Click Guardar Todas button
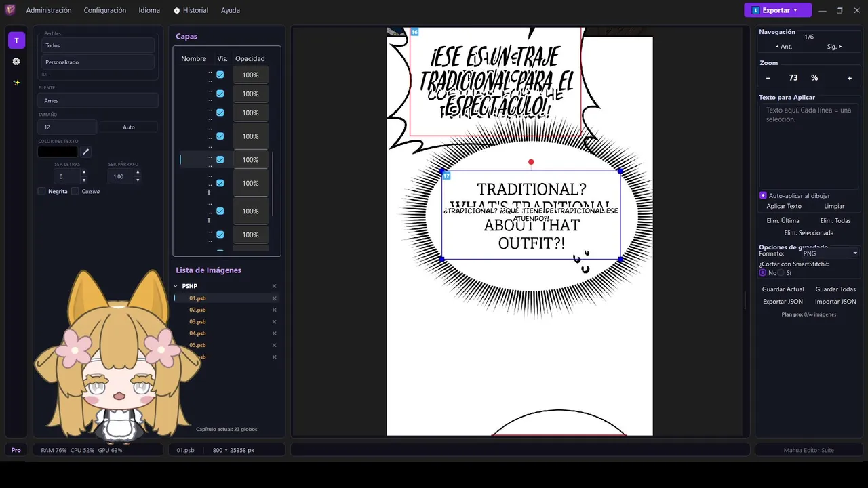 click(x=835, y=289)
